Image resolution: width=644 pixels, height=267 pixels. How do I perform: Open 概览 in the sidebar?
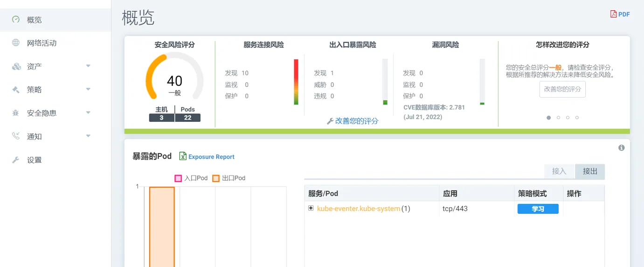coord(55,20)
